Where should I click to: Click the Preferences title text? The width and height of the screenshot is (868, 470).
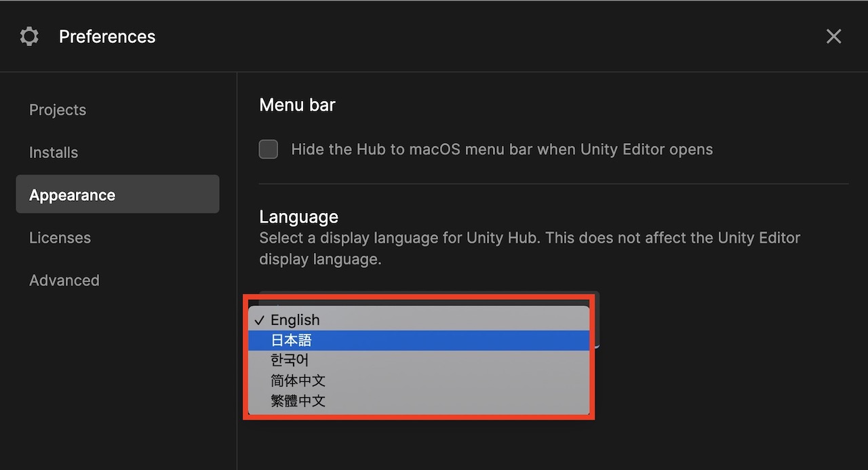(x=107, y=37)
